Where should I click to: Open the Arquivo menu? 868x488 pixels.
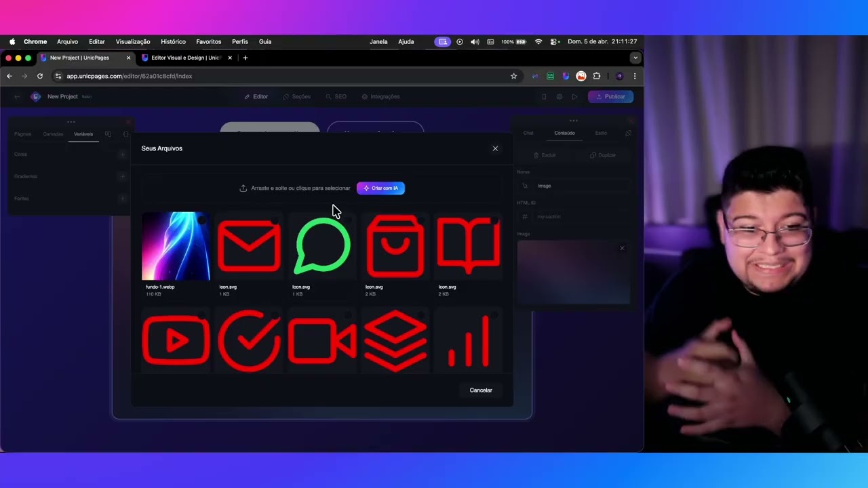tap(67, 42)
